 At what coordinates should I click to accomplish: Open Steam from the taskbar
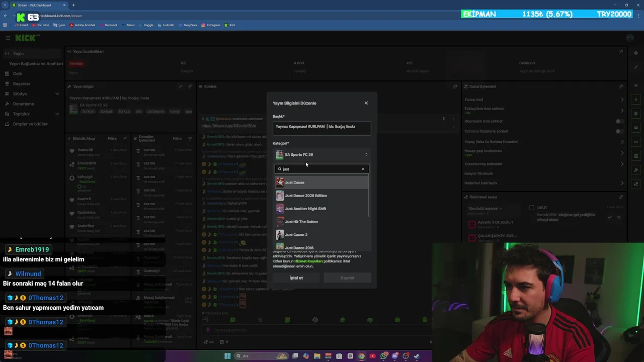click(417, 356)
